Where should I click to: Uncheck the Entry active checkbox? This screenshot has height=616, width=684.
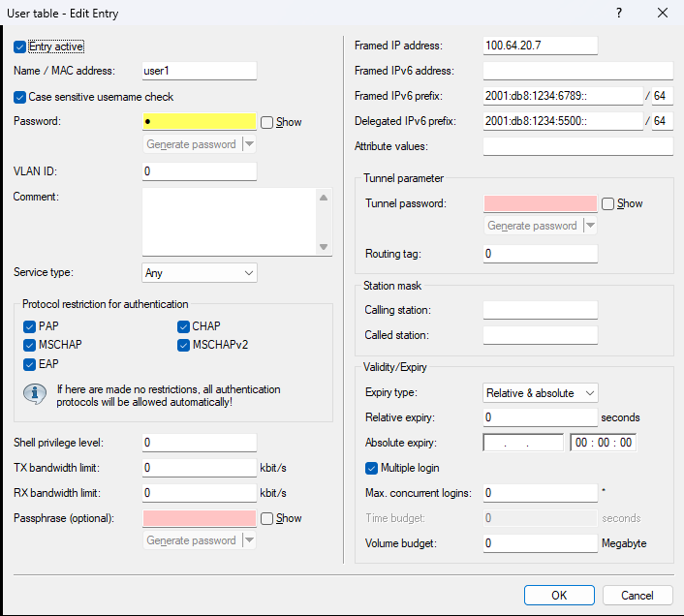point(20,46)
